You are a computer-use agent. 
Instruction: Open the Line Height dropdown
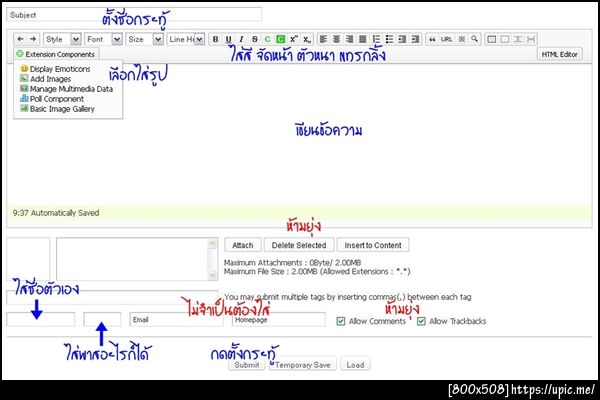[x=186, y=39]
